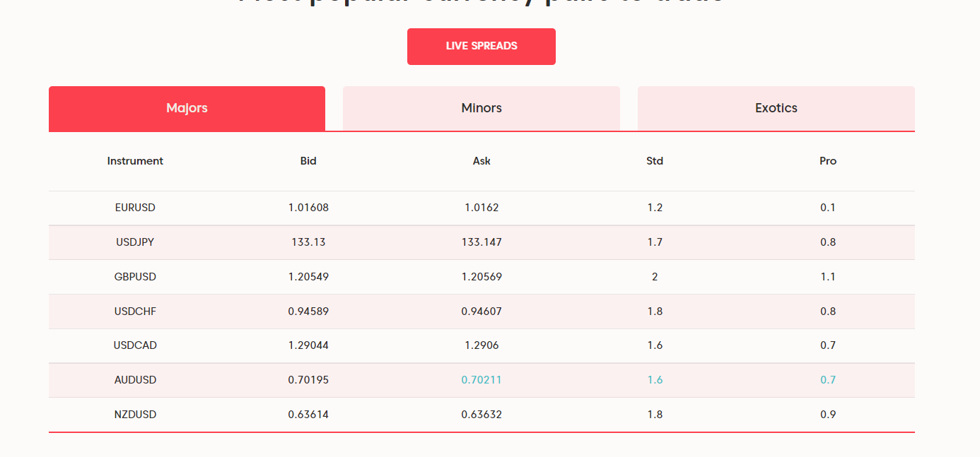Select the USDJPY instrument name
Viewport: 980px width, 457px height.
click(135, 242)
